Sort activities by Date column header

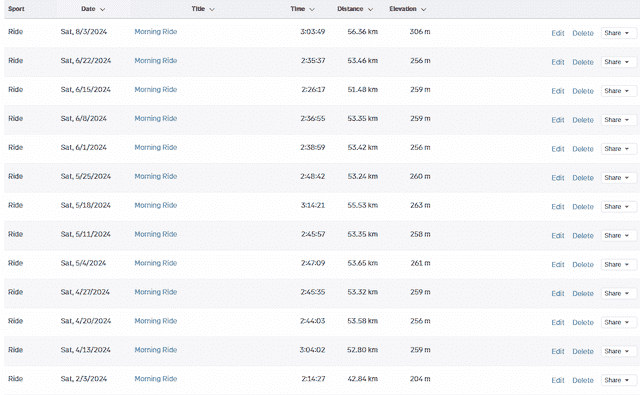93,9
